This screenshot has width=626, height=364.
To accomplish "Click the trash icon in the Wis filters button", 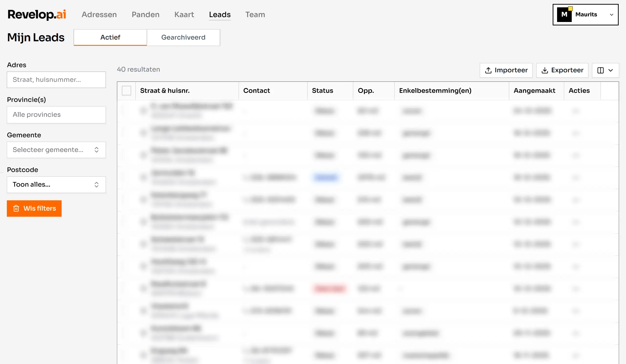I will point(16,209).
